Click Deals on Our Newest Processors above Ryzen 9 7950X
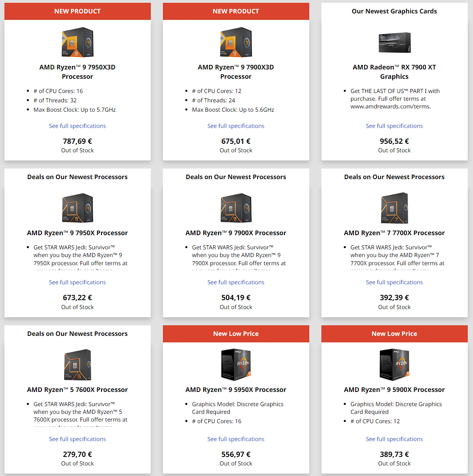This screenshot has width=473, height=476. click(78, 177)
